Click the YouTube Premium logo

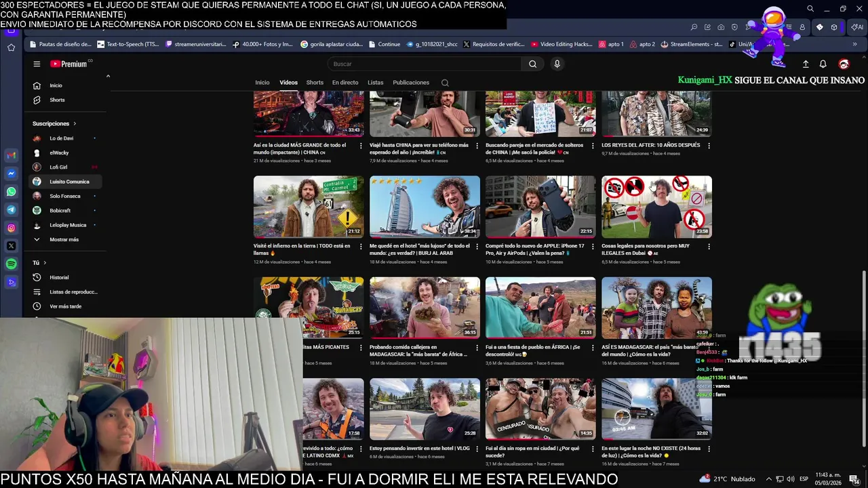(68, 64)
